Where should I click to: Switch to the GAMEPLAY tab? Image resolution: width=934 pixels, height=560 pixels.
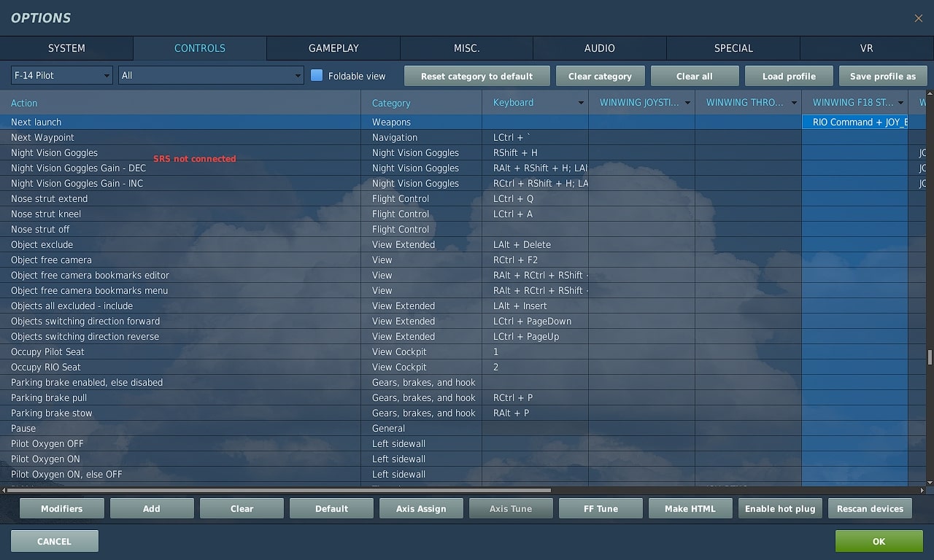[x=333, y=48]
